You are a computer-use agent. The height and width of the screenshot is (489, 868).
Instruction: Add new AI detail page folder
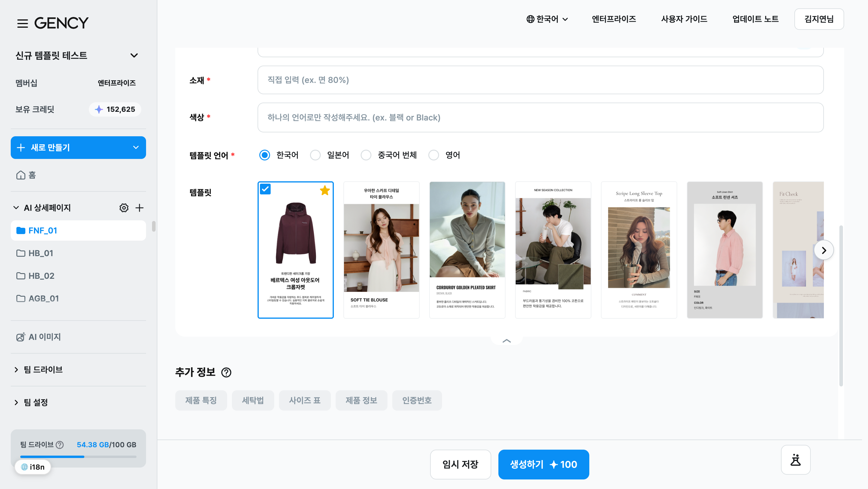139,208
